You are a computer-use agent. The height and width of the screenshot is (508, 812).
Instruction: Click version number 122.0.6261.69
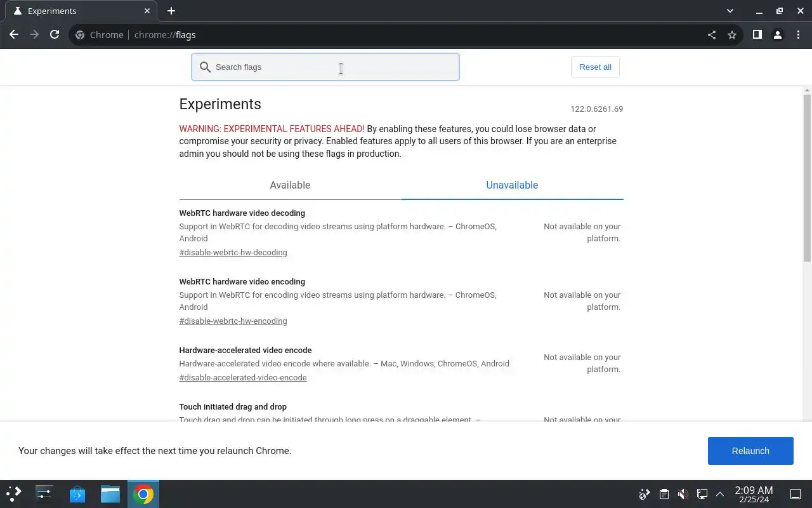pyautogui.click(x=596, y=109)
